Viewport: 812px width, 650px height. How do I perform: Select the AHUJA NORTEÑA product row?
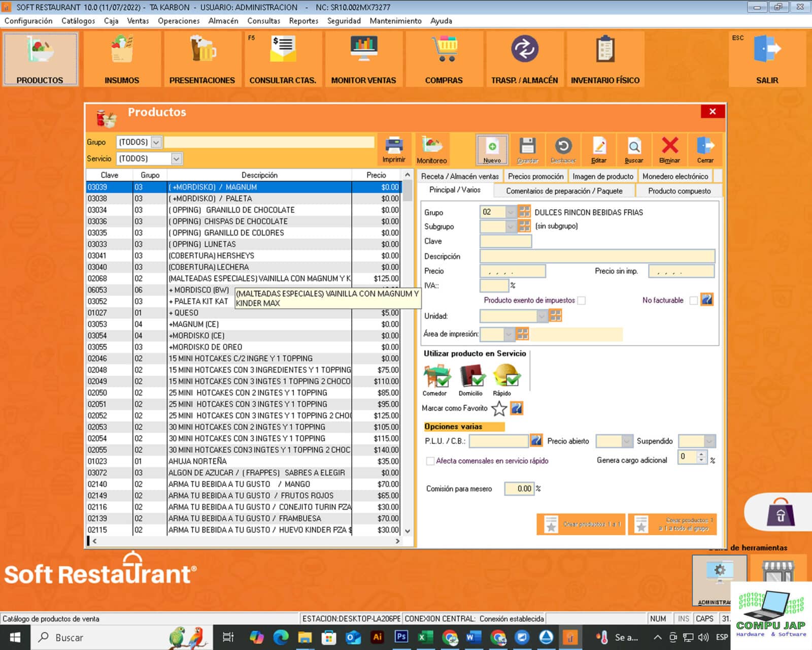coord(244,461)
